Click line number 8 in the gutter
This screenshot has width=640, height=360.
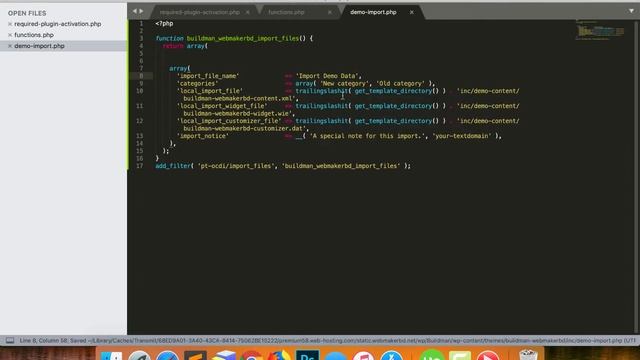click(141, 76)
